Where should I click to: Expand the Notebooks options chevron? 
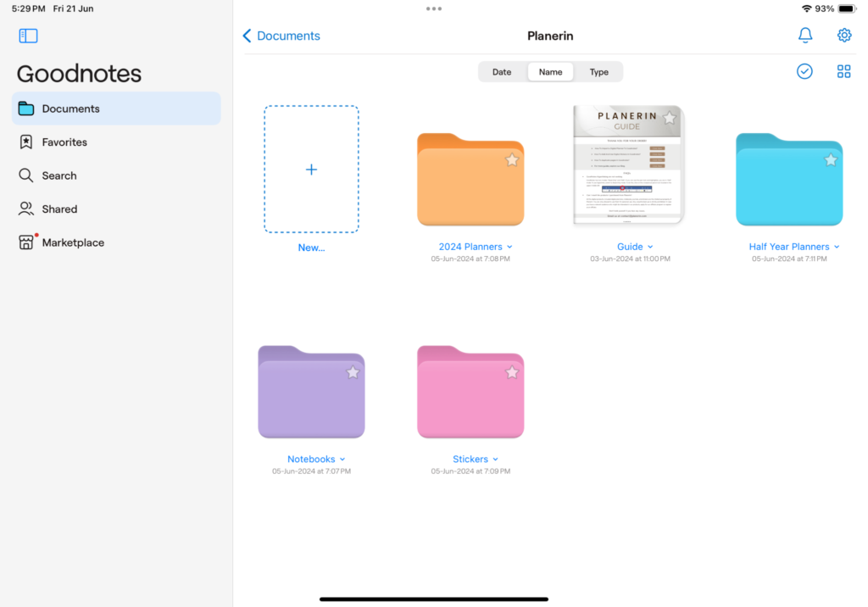click(x=342, y=459)
